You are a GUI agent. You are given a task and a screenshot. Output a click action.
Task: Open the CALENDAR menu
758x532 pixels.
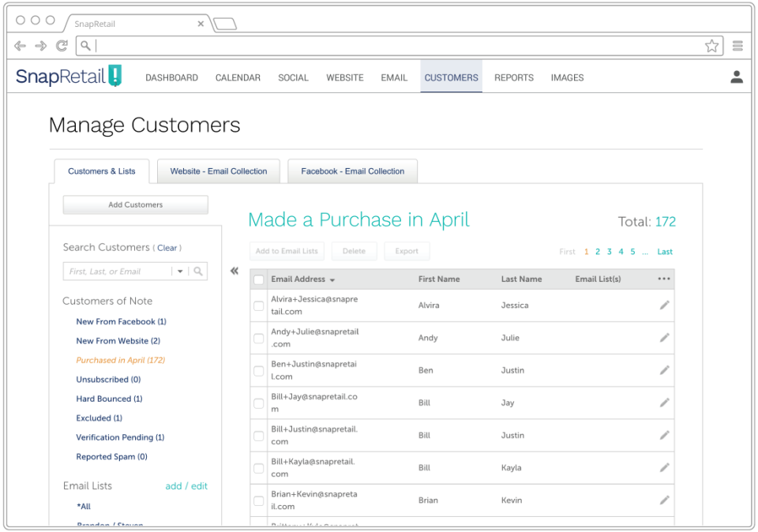[238, 77]
